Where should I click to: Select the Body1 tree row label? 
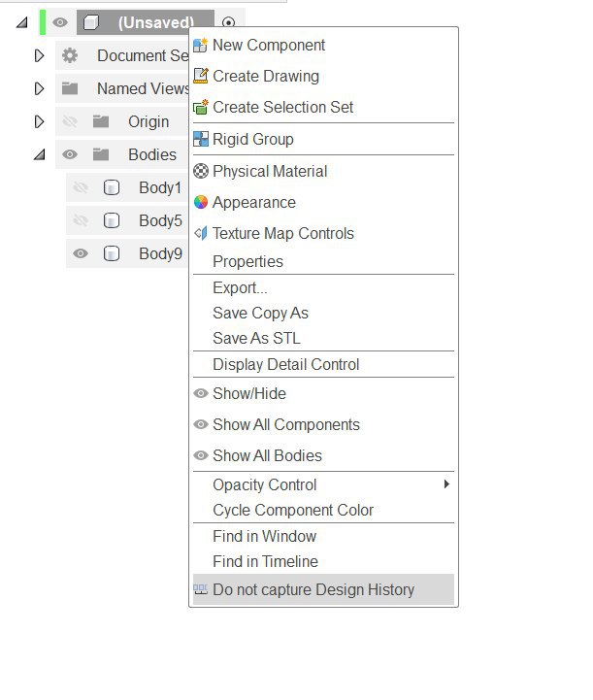[x=160, y=187]
